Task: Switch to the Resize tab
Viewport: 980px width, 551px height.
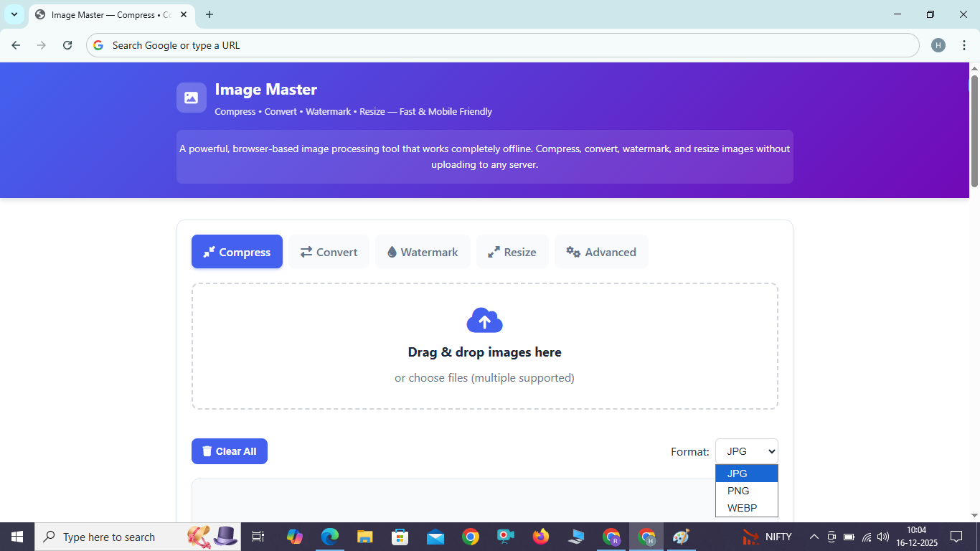Action: click(x=512, y=252)
